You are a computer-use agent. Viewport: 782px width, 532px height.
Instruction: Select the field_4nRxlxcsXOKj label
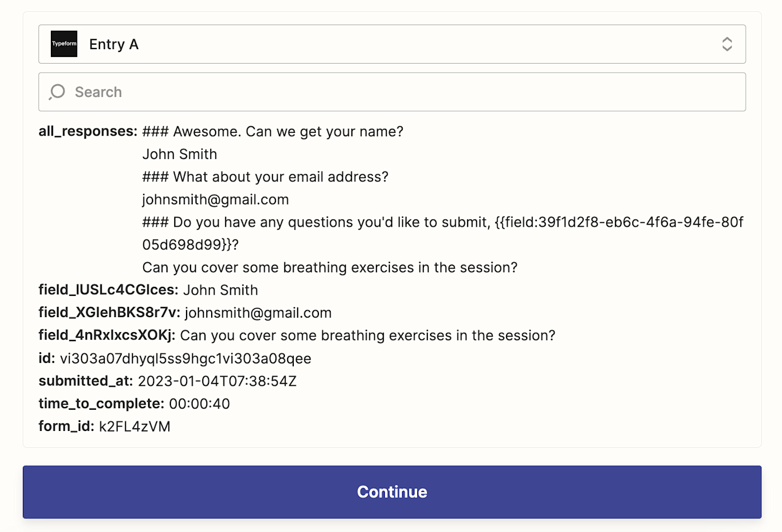pyautogui.click(x=107, y=336)
